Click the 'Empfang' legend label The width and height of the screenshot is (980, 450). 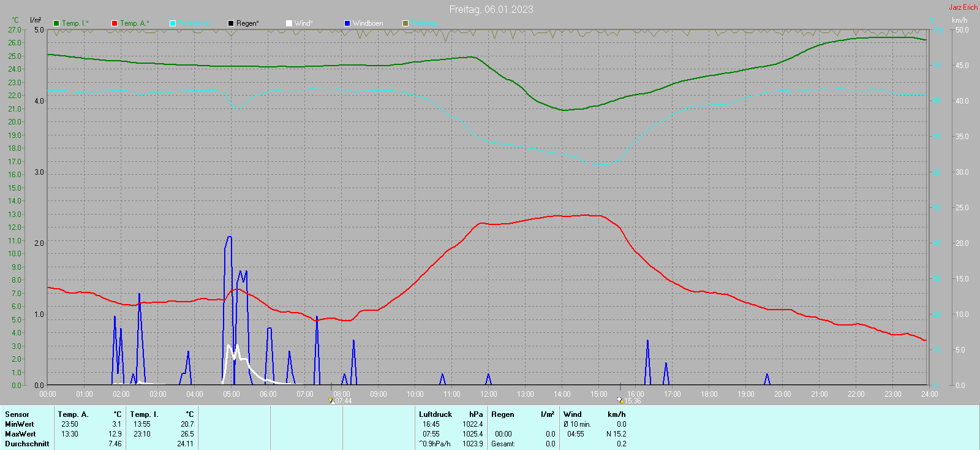coord(424,23)
